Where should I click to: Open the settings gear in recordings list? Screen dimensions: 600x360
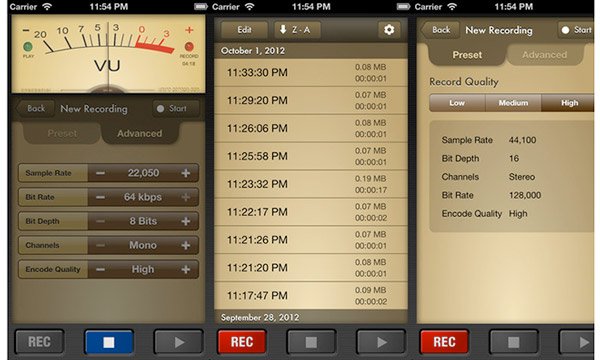click(x=389, y=30)
